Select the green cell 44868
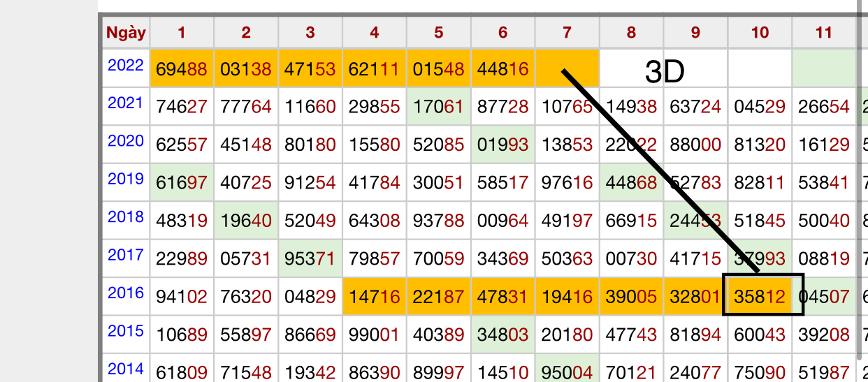 click(x=632, y=183)
